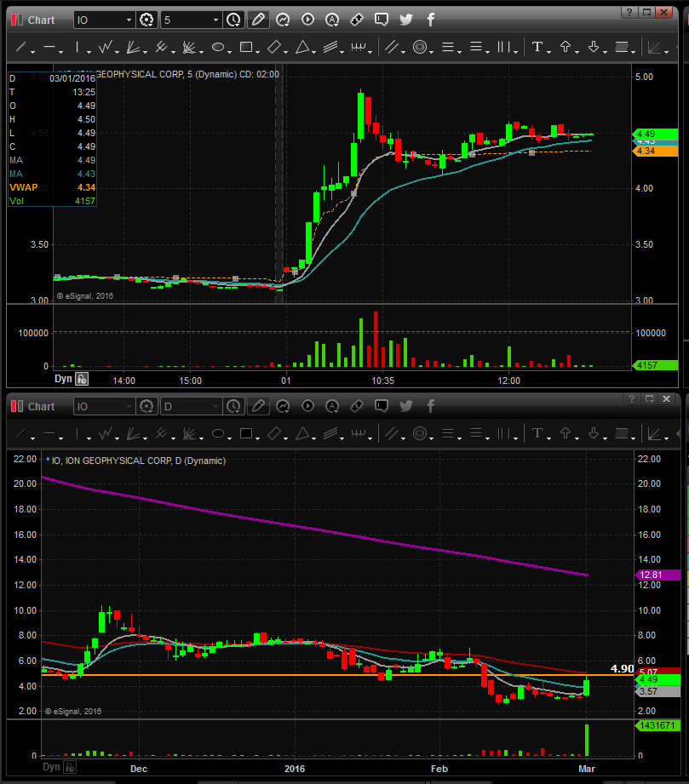Expand the ellipse tool options arrow, top chart
Viewport: 689px width, 784px height.
tap(230, 52)
